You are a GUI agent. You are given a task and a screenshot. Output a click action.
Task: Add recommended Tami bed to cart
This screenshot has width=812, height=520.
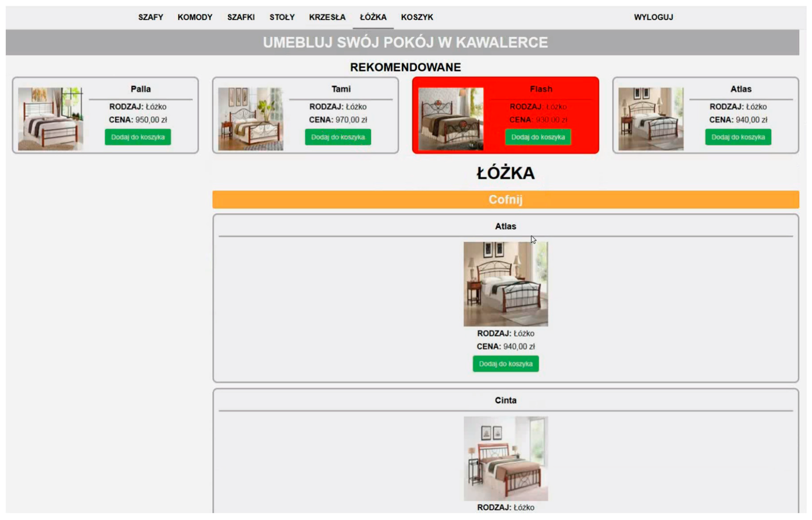click(x=338, y=137)
